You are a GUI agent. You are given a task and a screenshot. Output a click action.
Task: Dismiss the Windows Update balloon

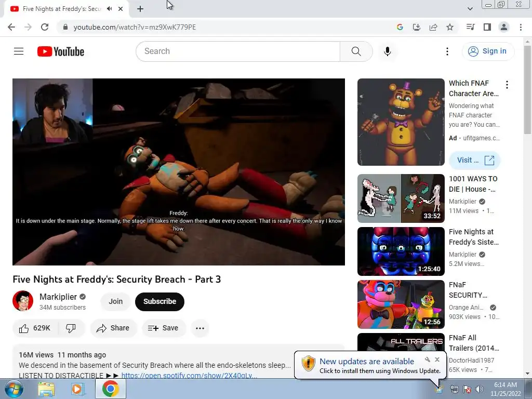pos(437,360)
